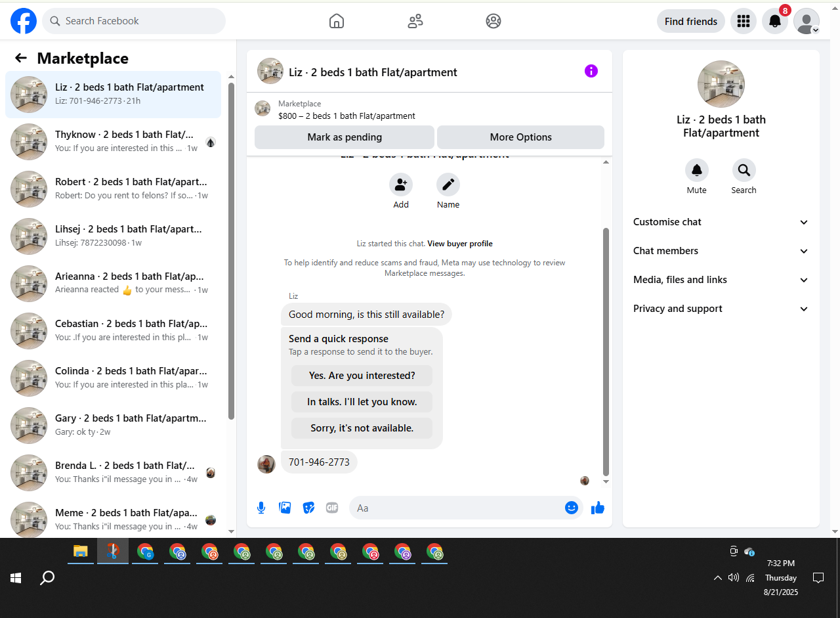Expand Chat members section

[721, 251]
